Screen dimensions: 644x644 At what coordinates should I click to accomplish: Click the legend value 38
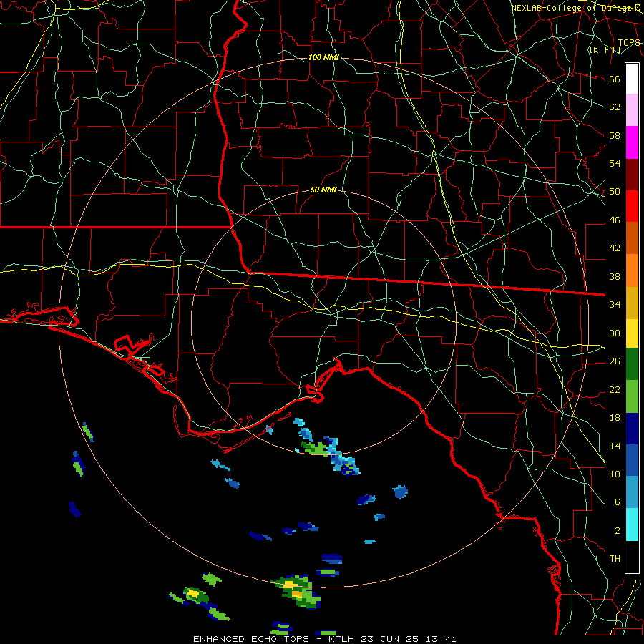click(615, 276)
